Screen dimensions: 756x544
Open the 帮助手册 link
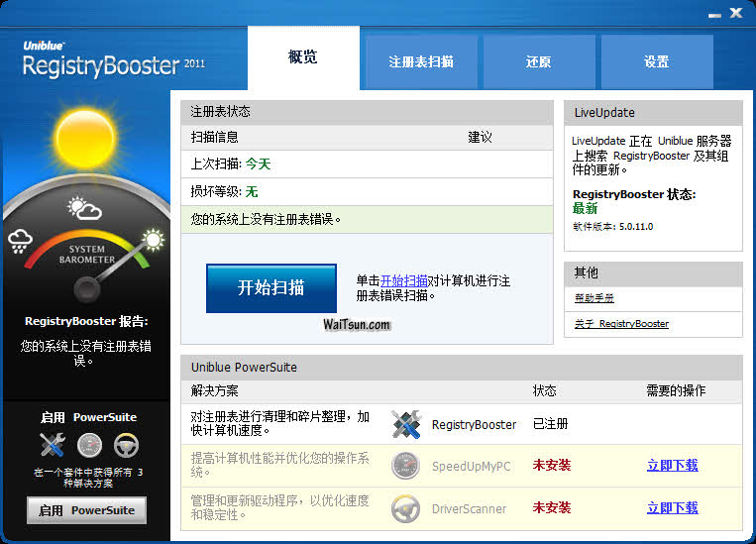pyautogui.click(x=594, y=297)
